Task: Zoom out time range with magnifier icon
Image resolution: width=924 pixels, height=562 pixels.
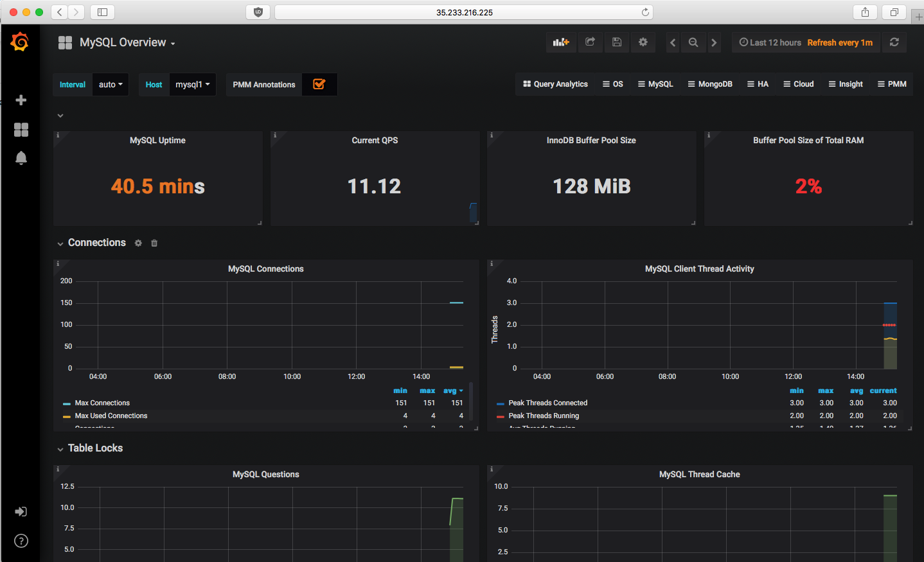Action: tap(693, 42)
